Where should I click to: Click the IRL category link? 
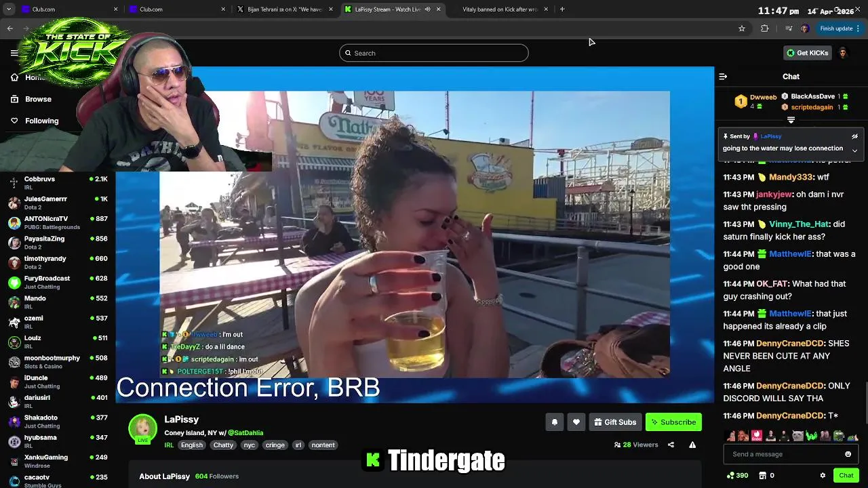click(x=169, y=445)
